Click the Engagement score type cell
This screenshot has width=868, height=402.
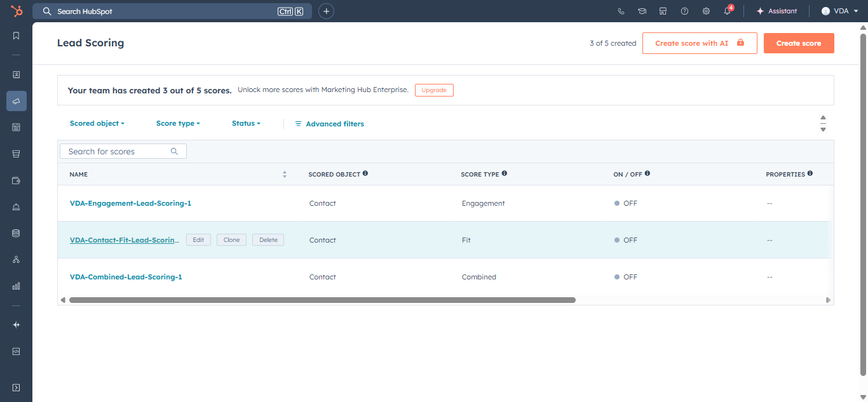484,203
